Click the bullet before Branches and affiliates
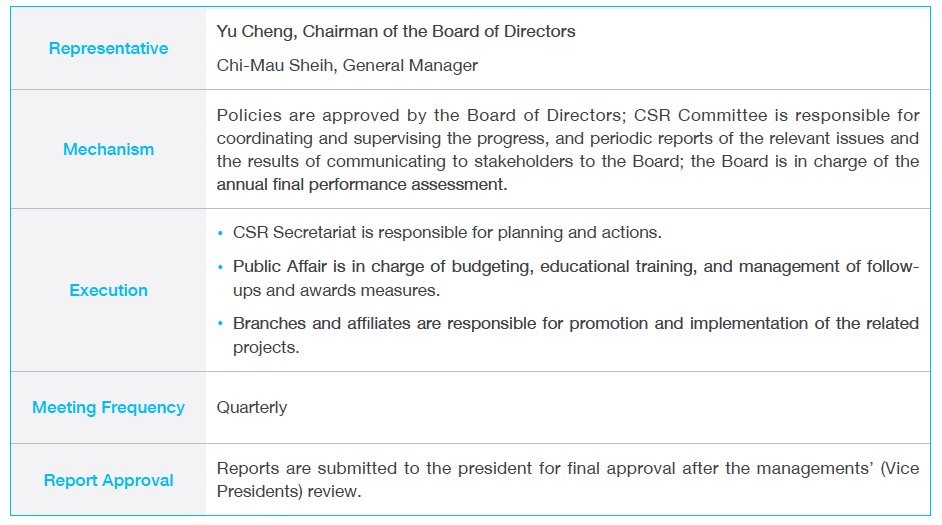 tap(220, 324)
